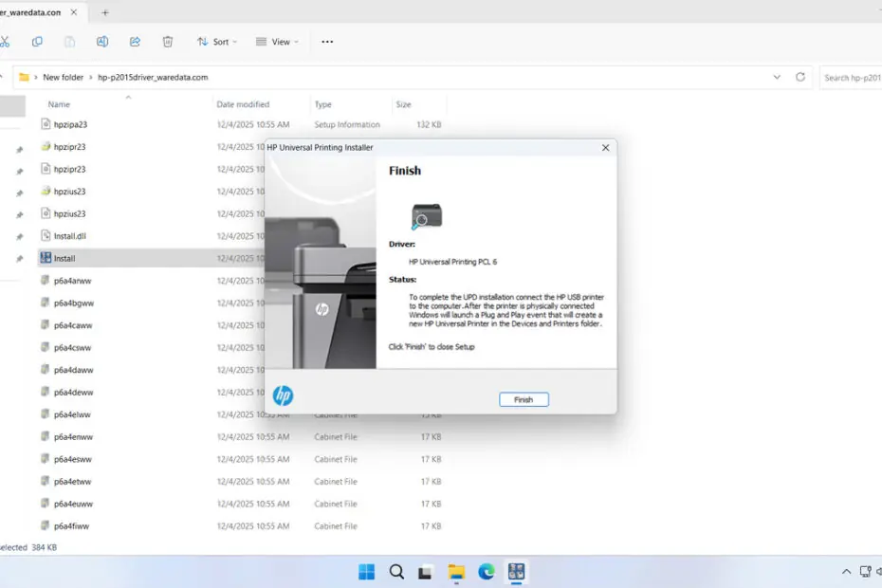This screenshot has height=588, width=882.
Task: Click the Finish button in the installer
Action: coord(524,399)
